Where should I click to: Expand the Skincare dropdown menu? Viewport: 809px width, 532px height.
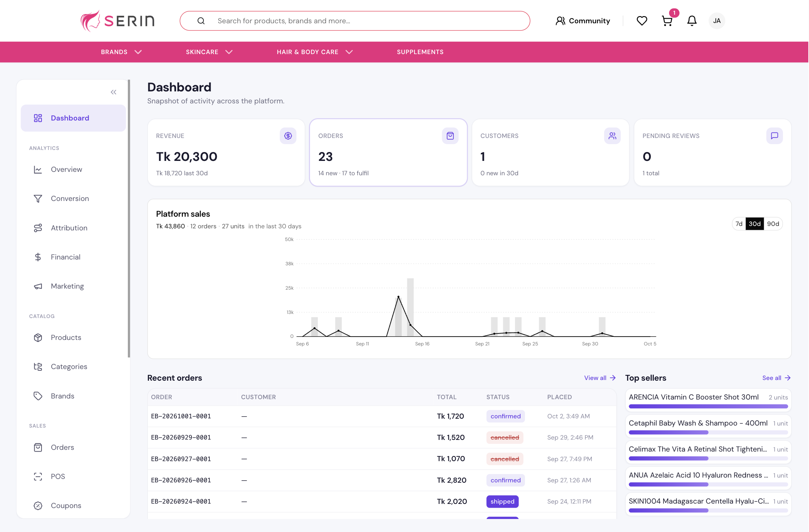coord(209,52)
